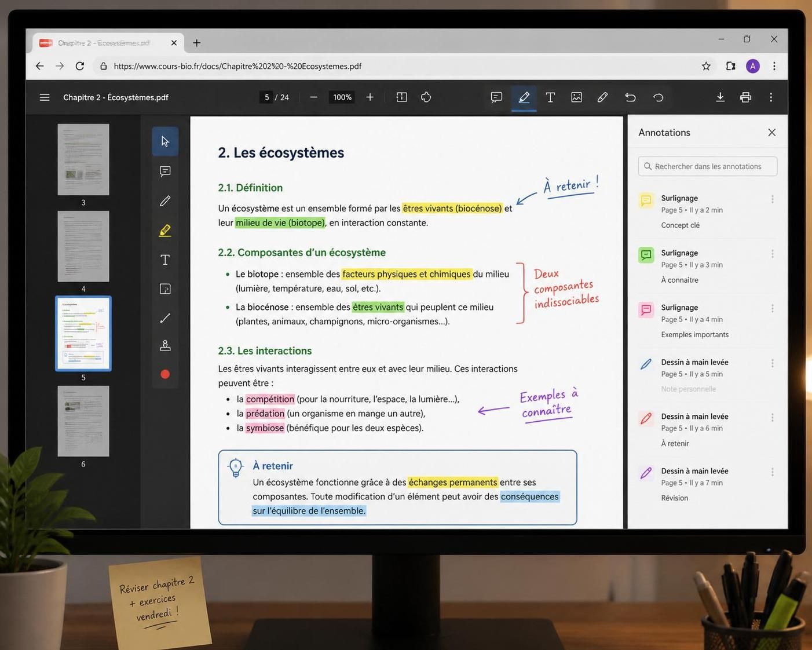Click the green highlight milieu de vie (biotope)
Viewport: 812px width, 650px height.
280,222
